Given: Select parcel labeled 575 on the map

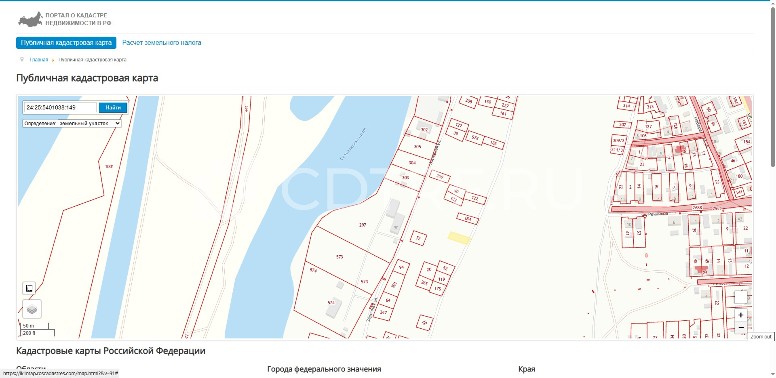Looking at the screenshot, I should pyautogui.click(x=340, y=256).
